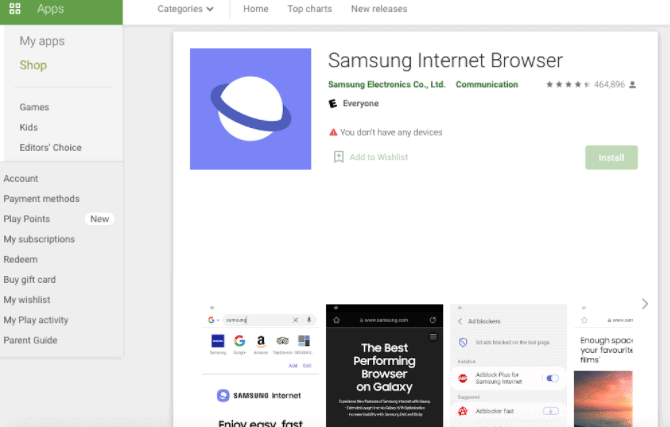The image size is (670, 427).
Task: Open My apps in sidebar
Action: click(42, 41)
